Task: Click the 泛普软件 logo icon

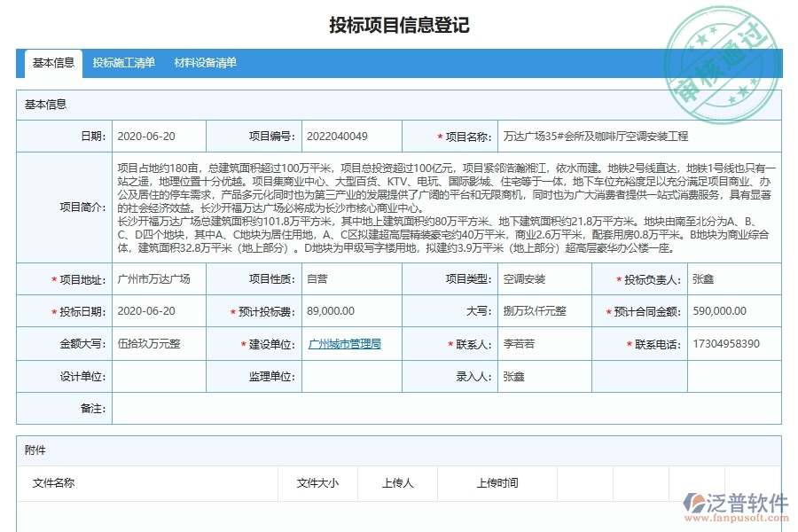Action: [x=696, y=500]
